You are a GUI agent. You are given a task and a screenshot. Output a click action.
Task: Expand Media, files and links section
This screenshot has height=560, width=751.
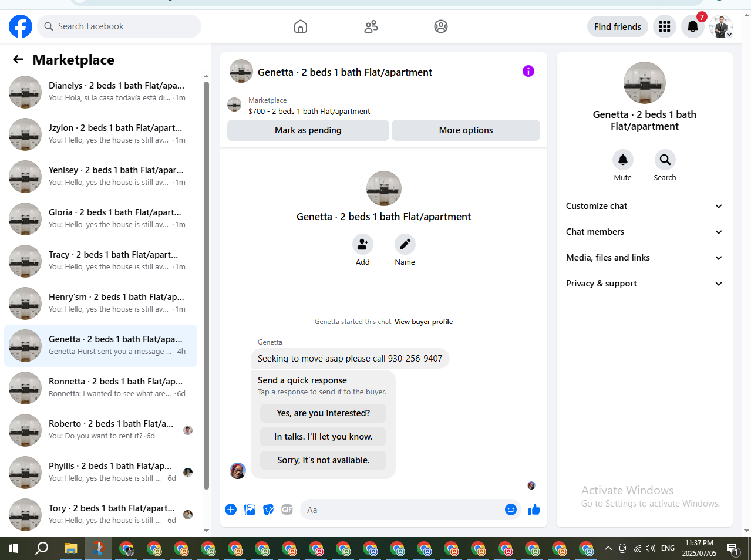(x=644, y=258)
